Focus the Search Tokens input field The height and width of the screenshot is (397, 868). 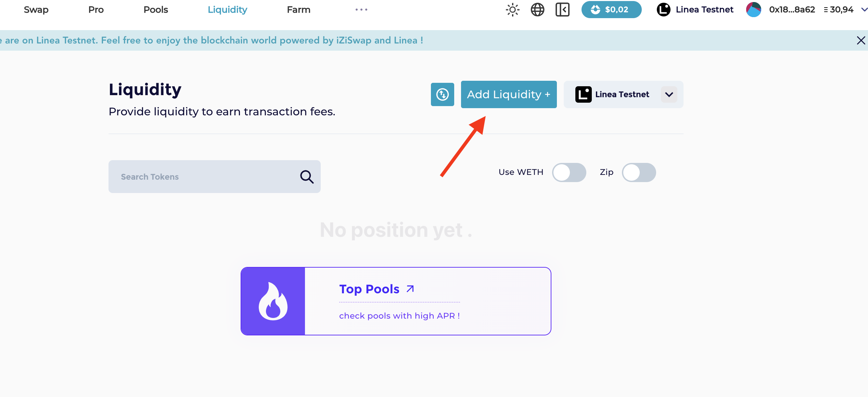(205, 177)
